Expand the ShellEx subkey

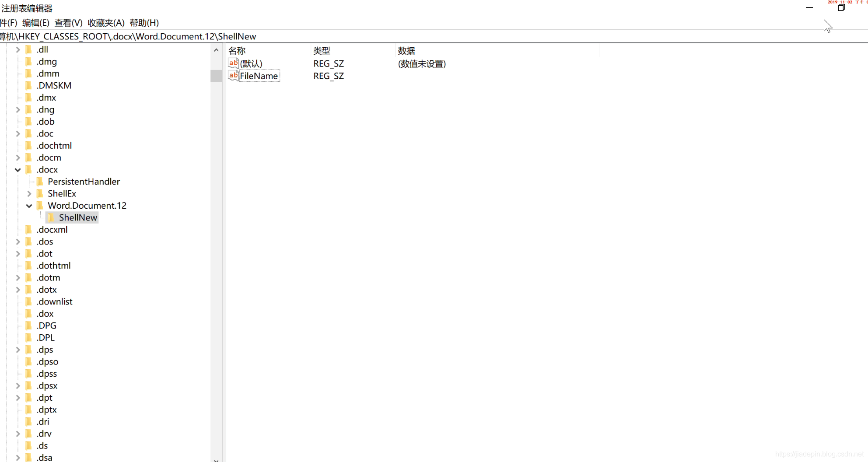(29, 194)
